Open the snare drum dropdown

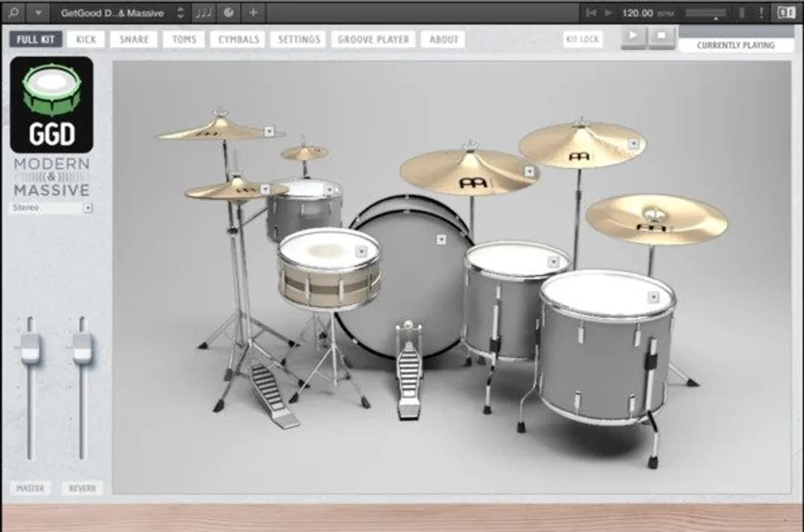[x=362, y=251]
